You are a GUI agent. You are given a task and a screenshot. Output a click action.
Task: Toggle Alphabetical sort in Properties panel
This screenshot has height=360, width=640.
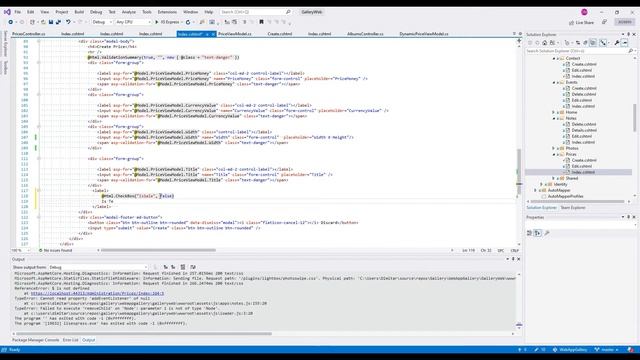pos(538,233)
